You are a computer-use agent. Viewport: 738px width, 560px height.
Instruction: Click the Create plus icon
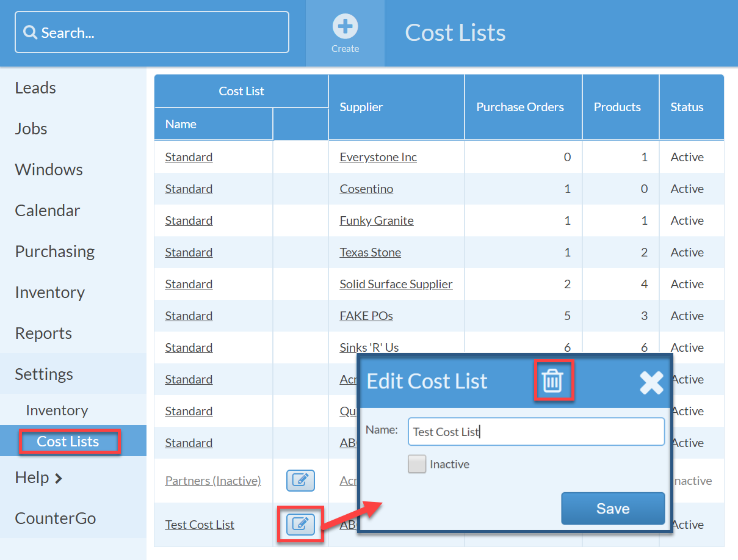345,26
